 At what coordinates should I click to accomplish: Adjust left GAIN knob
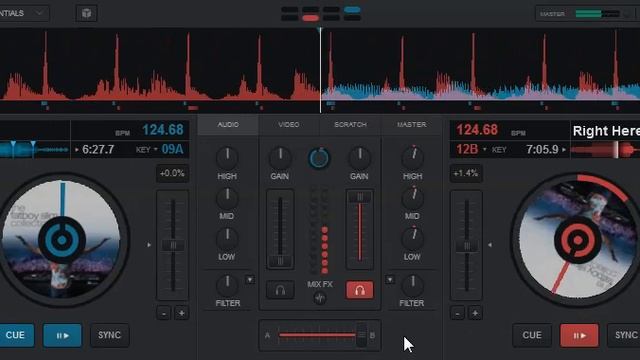[280, 158]
